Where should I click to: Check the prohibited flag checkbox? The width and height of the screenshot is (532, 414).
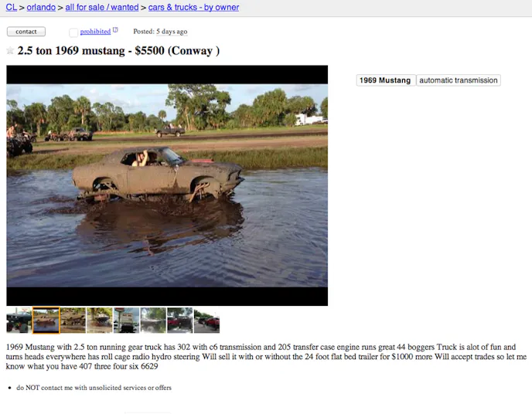tap(73, 32)
